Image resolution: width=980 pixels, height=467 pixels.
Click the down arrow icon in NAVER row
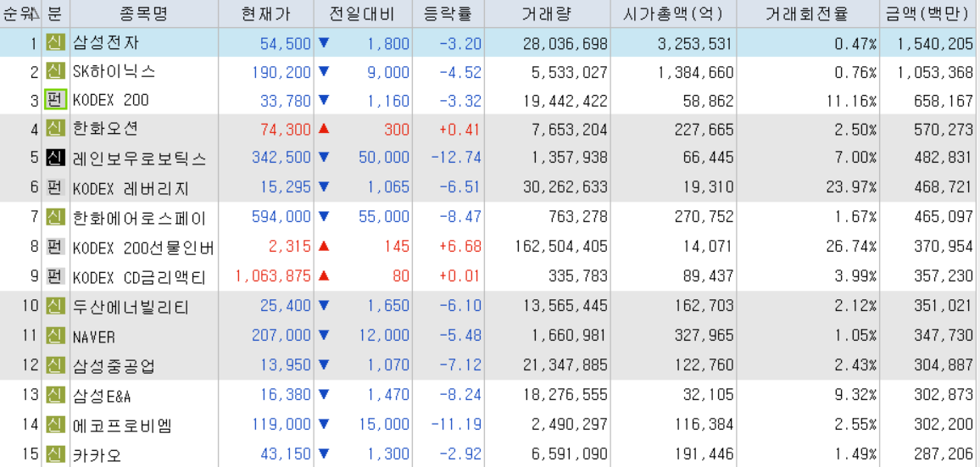coord(323,335)
